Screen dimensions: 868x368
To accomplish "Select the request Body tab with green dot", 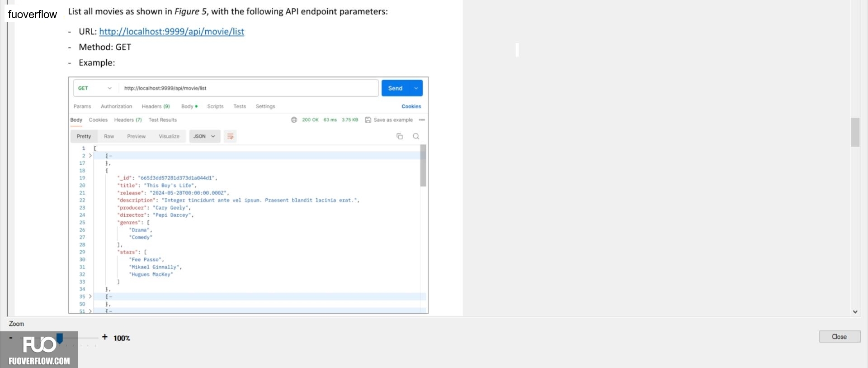I will (189, 106).
